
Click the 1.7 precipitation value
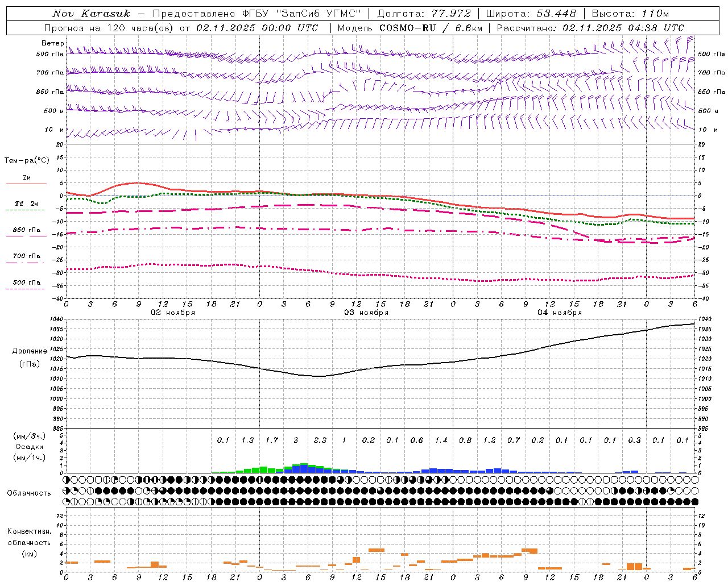(x=272, y=440)
